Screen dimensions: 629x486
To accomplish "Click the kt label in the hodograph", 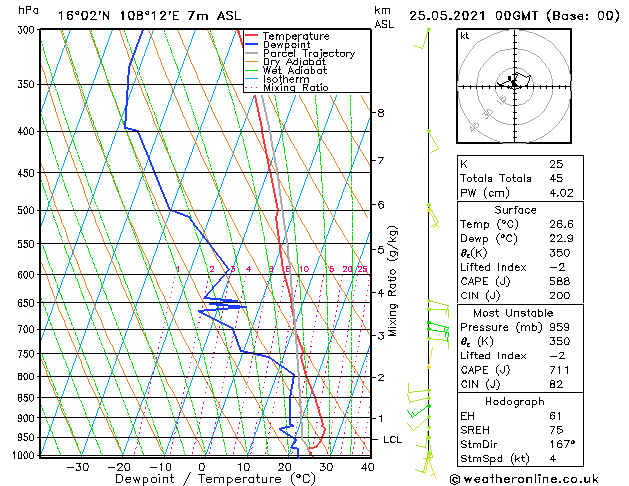I will (x=465, y=36).
